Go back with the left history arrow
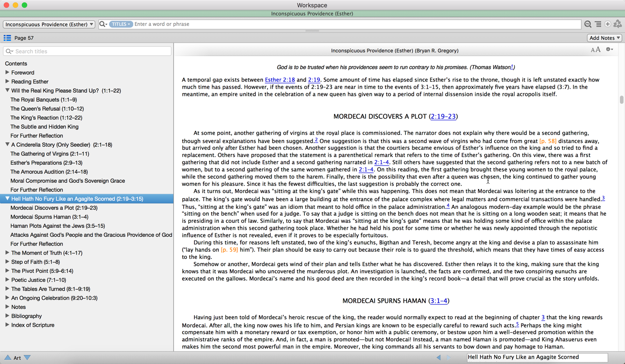The width and height of the screenshot is (625, 364). pos(439,358)
